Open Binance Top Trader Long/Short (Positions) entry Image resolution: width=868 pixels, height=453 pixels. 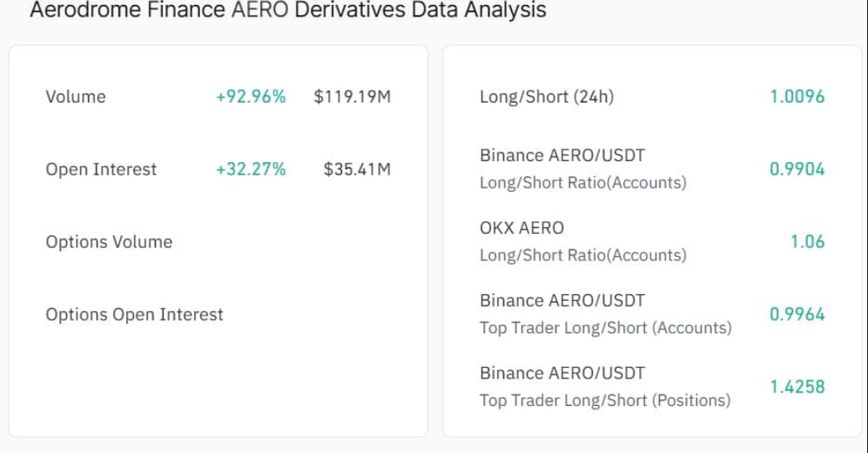tap(562, 374)
